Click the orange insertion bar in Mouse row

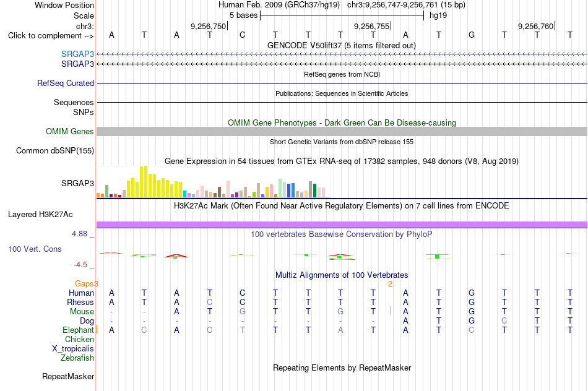click(x=391, y=311)
